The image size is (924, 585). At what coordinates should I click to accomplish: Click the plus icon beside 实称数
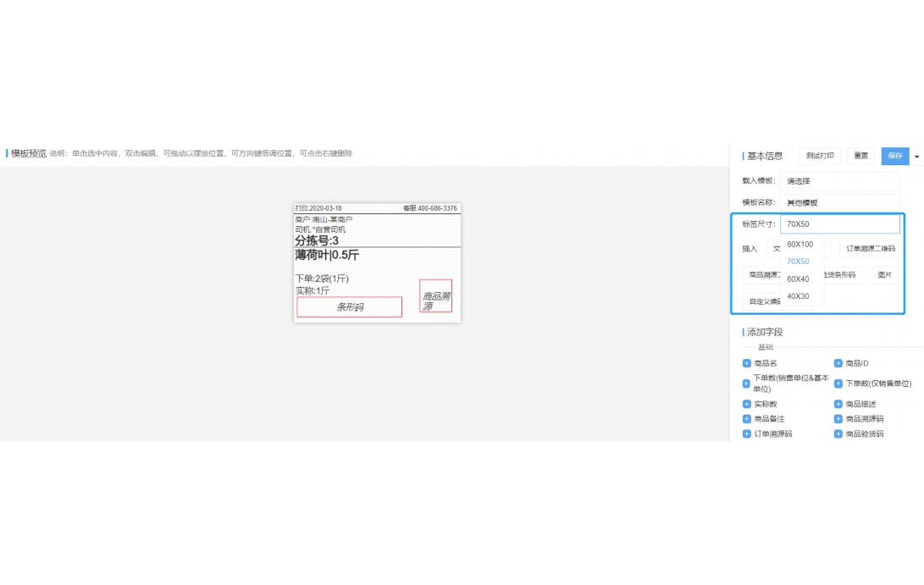click(747, 404)
